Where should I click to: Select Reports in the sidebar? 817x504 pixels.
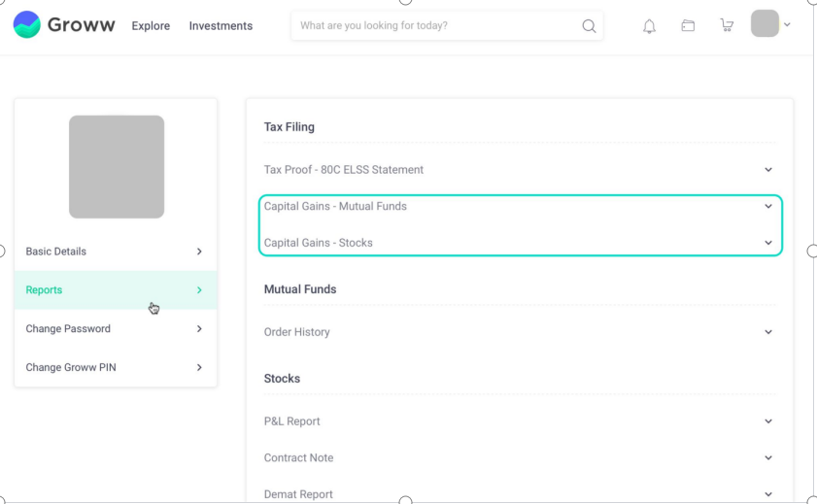click(x=116, y=290)
